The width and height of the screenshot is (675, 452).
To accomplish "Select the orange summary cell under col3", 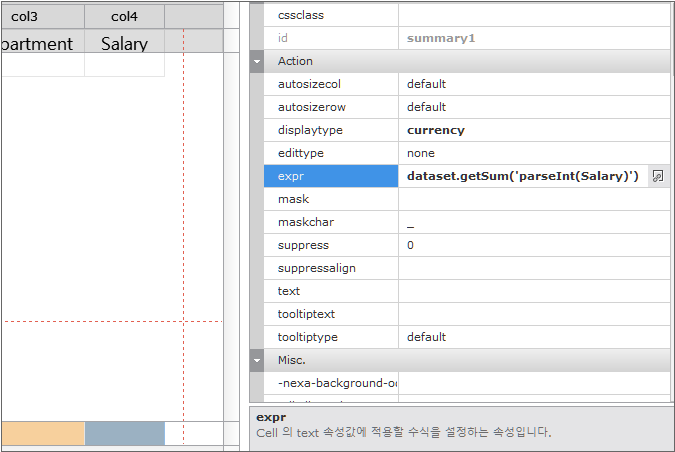I will click(42, 433).
